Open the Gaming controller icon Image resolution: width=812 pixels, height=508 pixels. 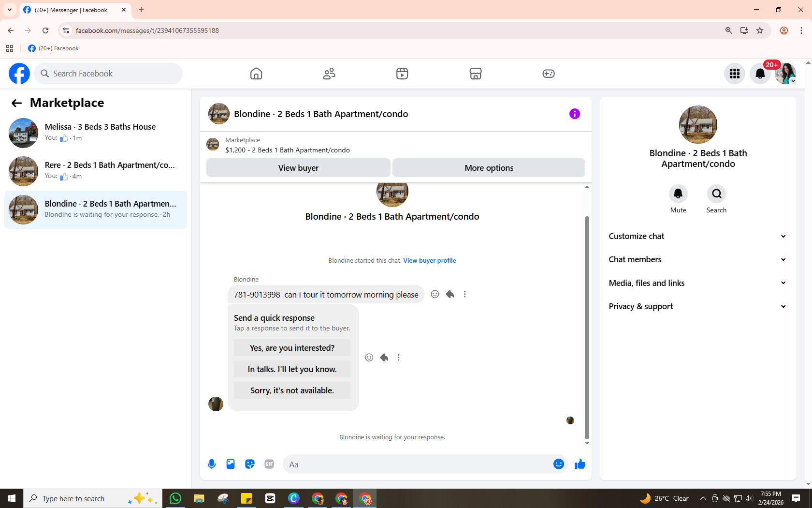click(549, 74)
